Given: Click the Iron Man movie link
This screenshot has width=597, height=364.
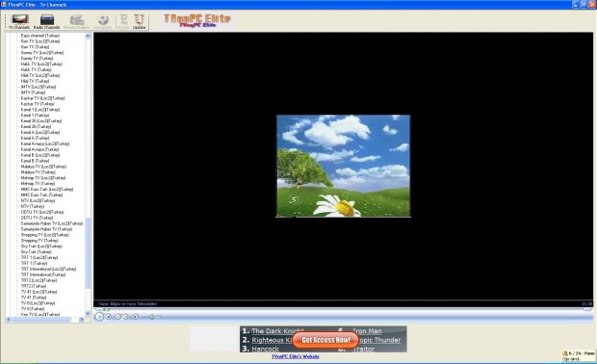Looking at the screenshot, I should [367, 331].
